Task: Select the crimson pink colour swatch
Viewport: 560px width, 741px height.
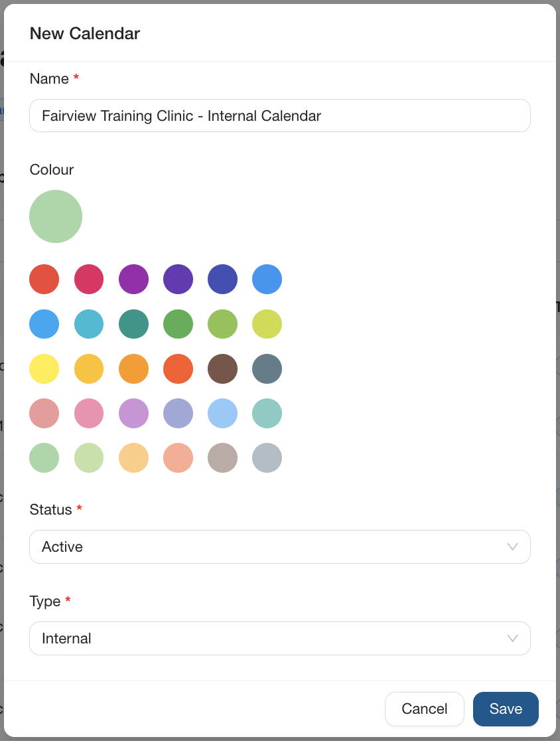Action: pyautogui.click(x=89, y=279)
